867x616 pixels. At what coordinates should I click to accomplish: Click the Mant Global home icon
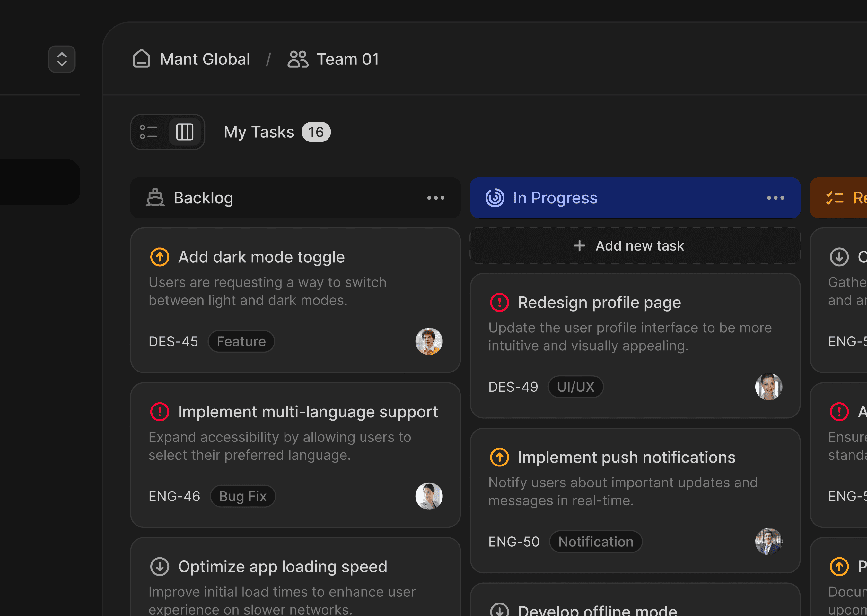[142, 59]
